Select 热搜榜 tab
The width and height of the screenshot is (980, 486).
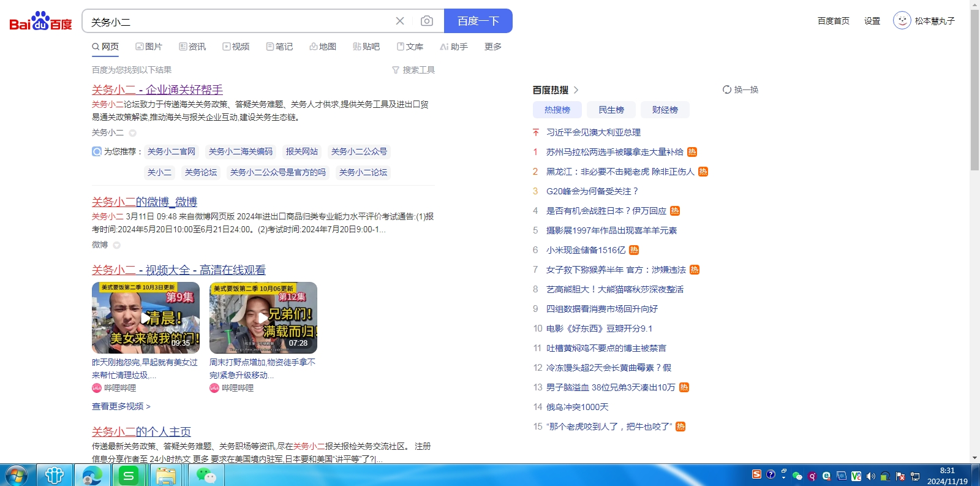point(557,110)
